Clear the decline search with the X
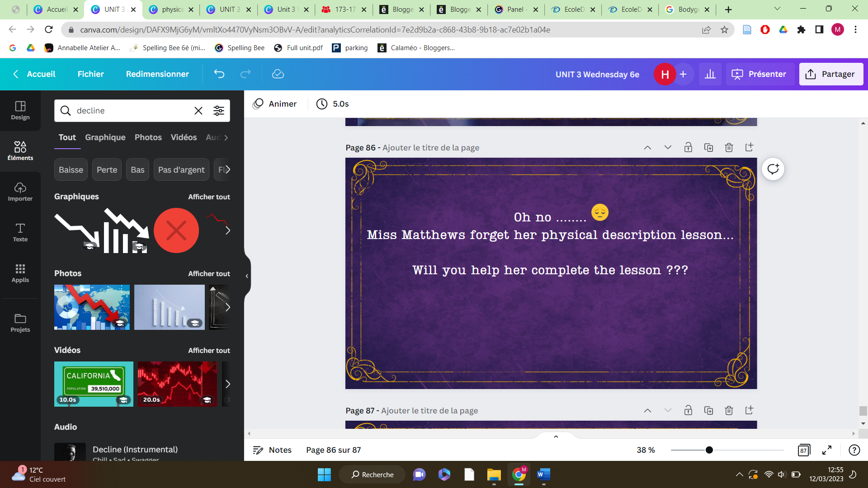Viewport: 868px width, 488px height. pos(198,110)
